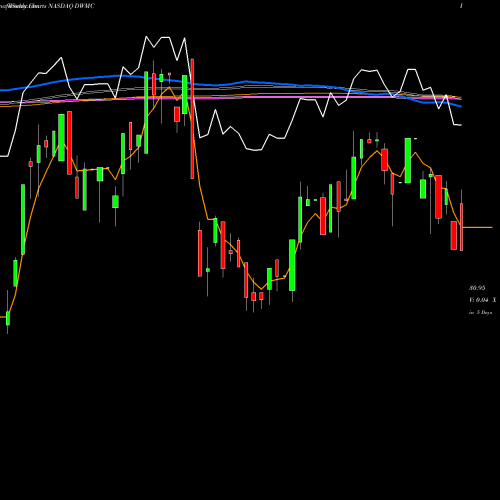Click the 'NASDAQ DWMC' chart title text
The image size is (500, 500).
pos(72,6)
